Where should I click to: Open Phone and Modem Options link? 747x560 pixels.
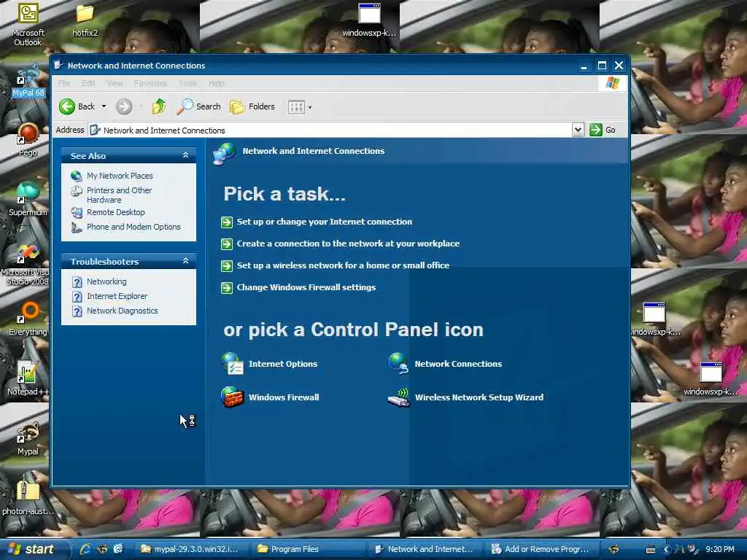point(133,227)
